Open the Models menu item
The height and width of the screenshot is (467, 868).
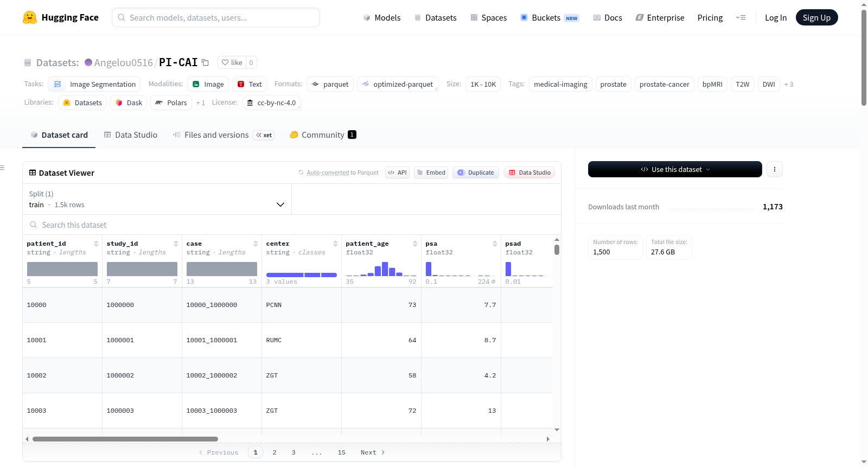pyautogui.click(x=382, y=18)
